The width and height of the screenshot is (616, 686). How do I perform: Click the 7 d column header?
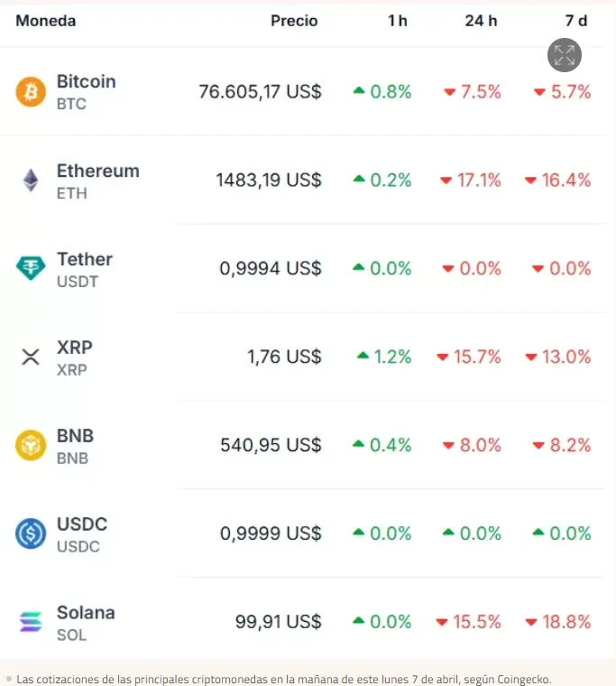(x=575, y=21)
